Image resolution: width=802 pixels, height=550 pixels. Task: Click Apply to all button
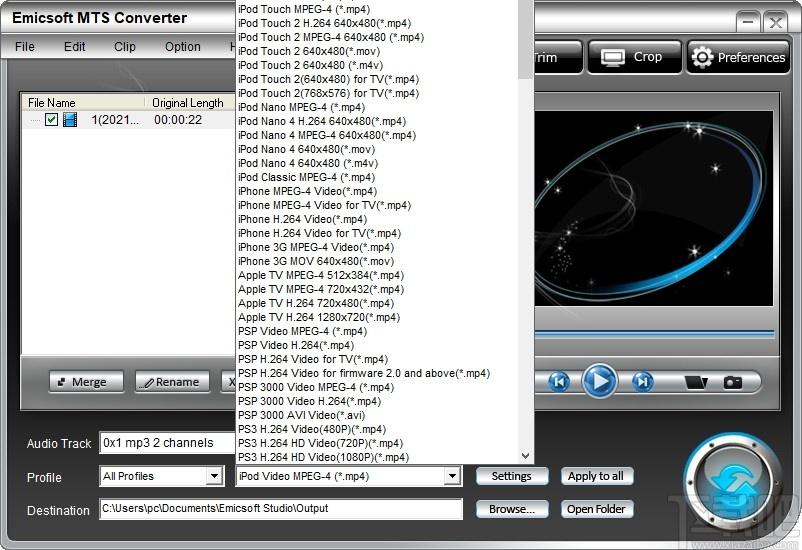pyautogui.click(x=596, y=476)
